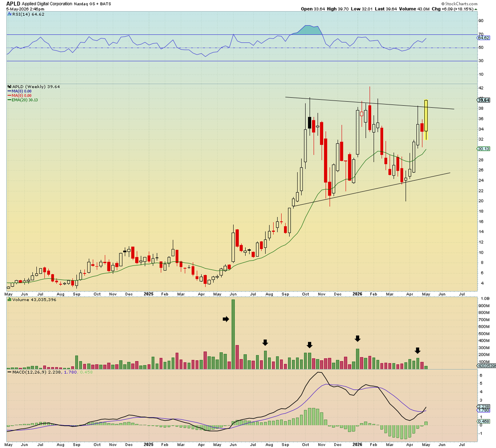Click the Applied Digital Corporation company name
Viewport: 496px width, 448px height.
(48, 3)
